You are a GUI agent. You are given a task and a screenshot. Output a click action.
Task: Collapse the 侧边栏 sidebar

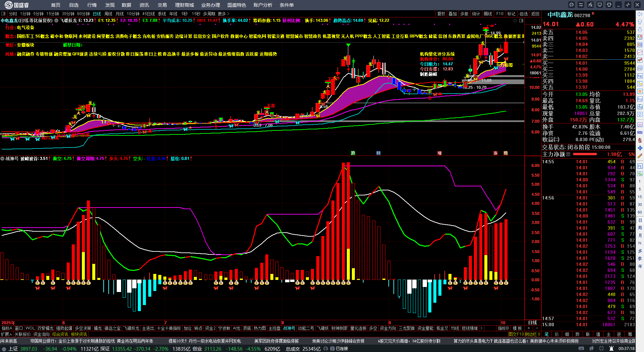533,334
